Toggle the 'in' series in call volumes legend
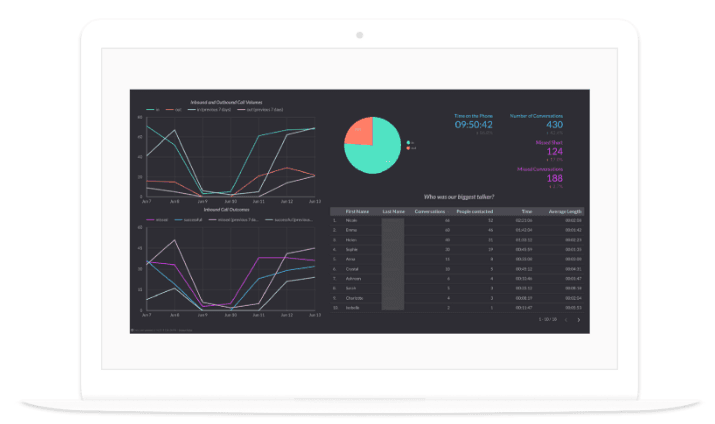Viewport: 715px width, 424px height. [155, 109]
